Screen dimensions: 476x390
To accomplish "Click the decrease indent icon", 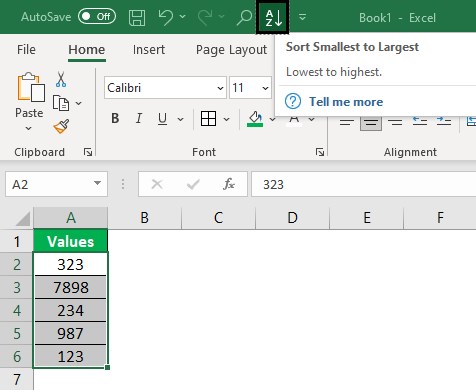I will pos(420,122).
